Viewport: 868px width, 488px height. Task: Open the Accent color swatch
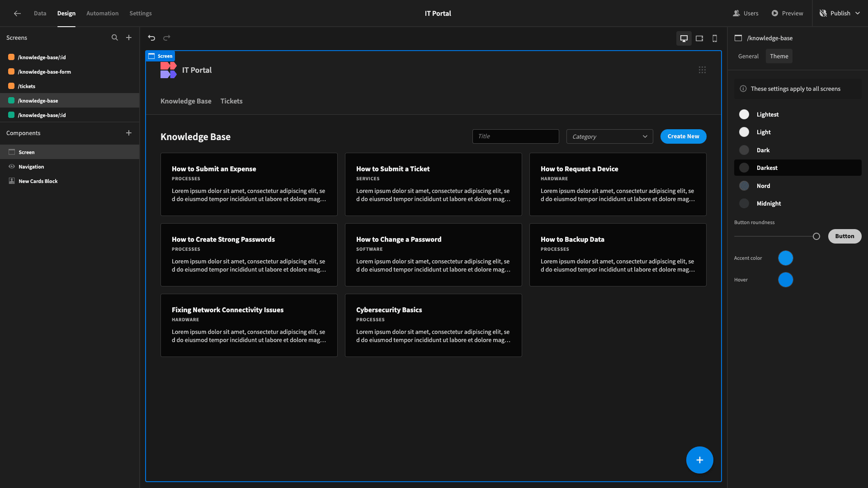click(x=785, y=258)
